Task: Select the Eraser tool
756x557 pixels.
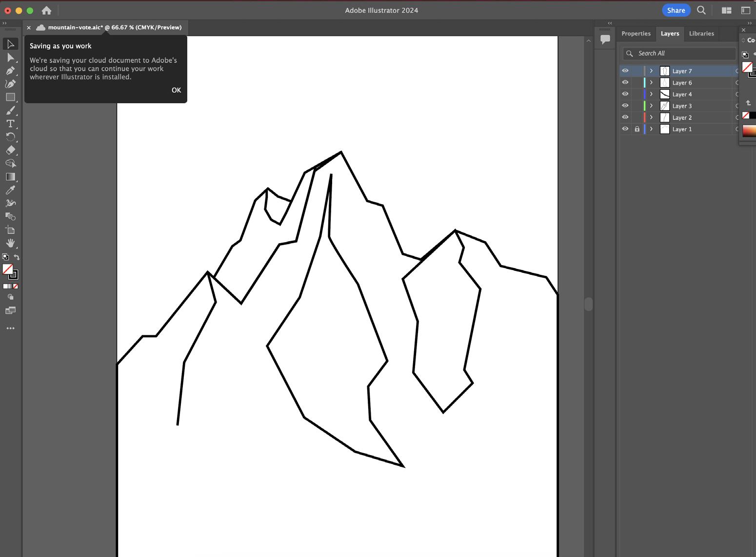Action: (x=10, y=150)
